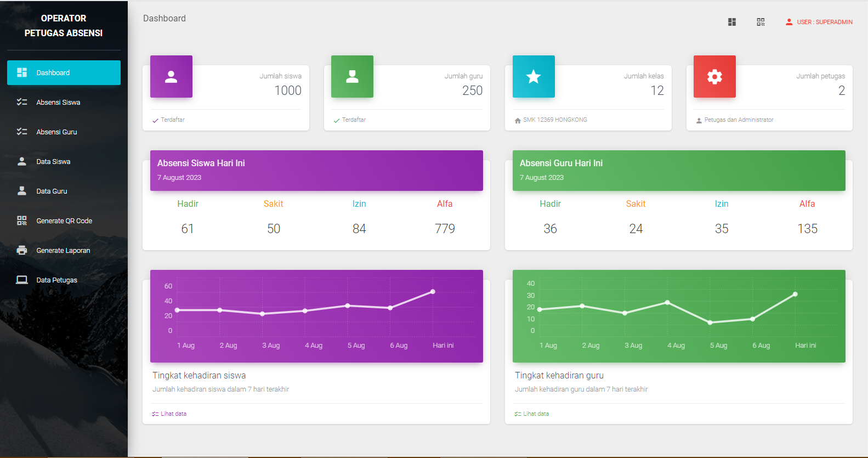This screenshot has height=458, width=868.
Task: Click the 5 Aug point on teacher chart
Action: 710,323
